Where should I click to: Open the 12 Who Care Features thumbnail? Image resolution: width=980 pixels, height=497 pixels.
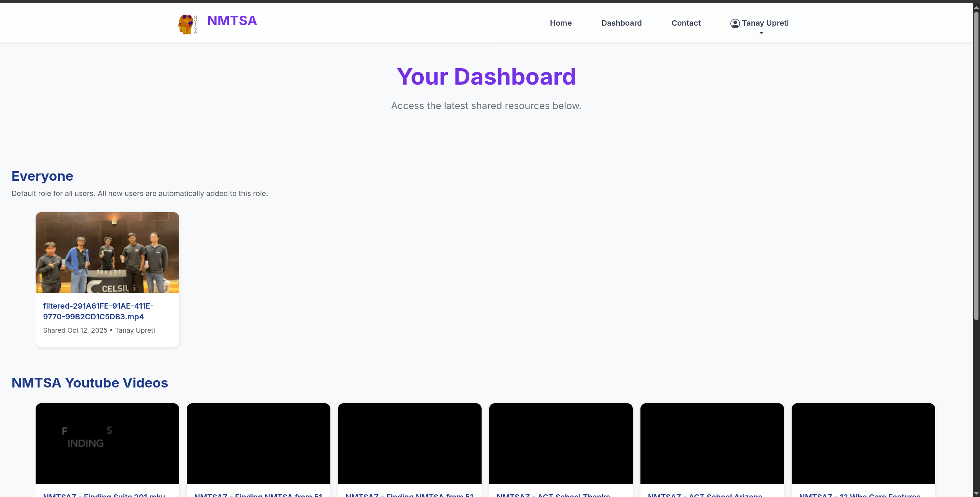click(x=863, y=443)
